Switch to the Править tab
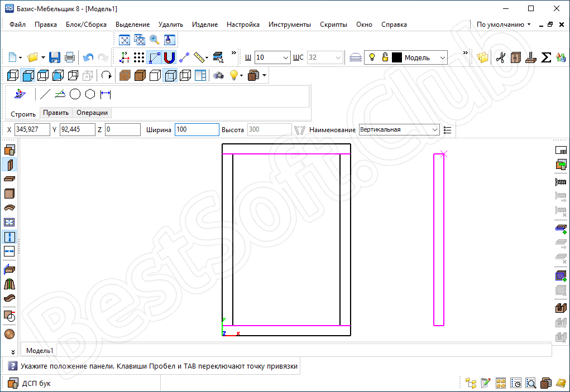570x392 pixels. (x=56, y=113)
